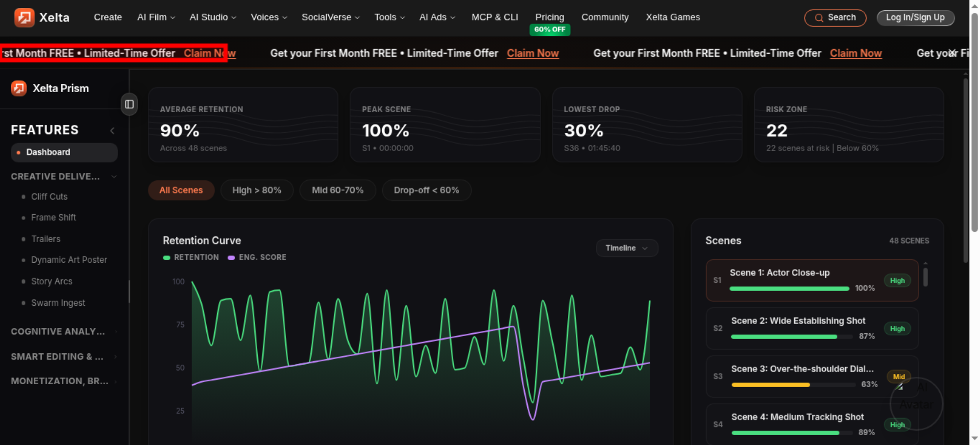Image resolution: width=980 pixels, height=445 pixels.
Task: Toggle the sidebar collapse panel icon
Action: [x=129, y=104]
